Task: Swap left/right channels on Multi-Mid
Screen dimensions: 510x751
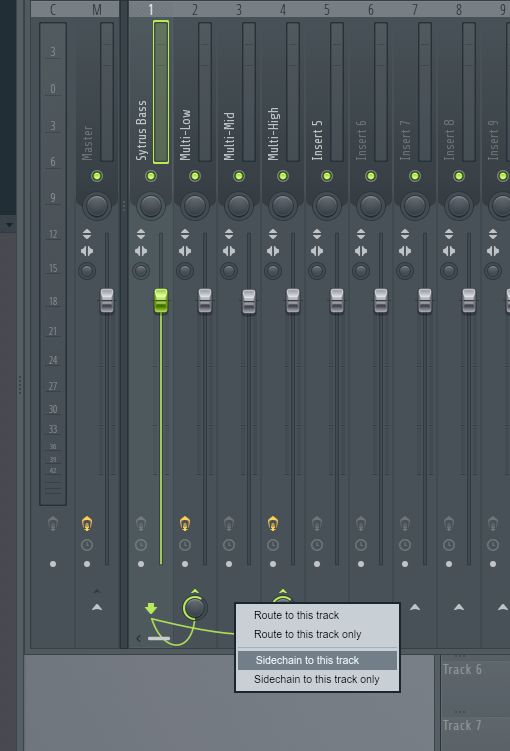Action: pyautogui.click(x=229, y=251)
